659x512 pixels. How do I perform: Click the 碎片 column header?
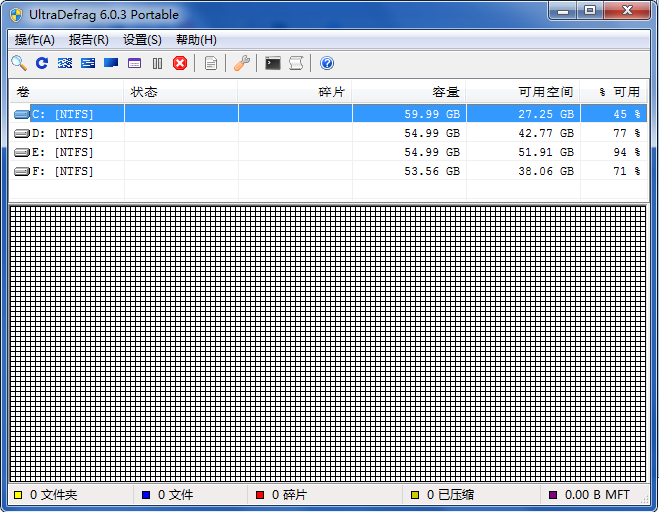tap(295, 92)
